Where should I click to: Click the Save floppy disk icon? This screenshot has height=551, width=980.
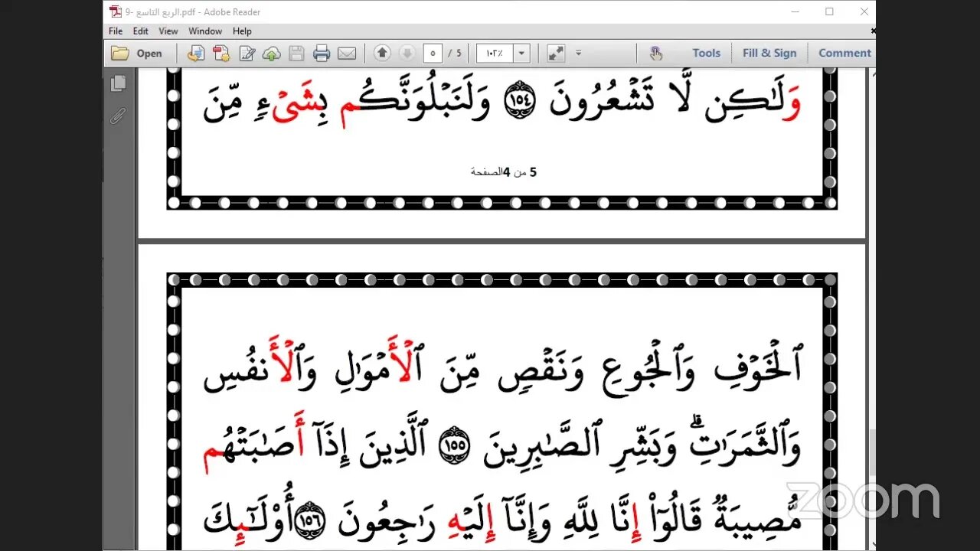pos(296,53)
